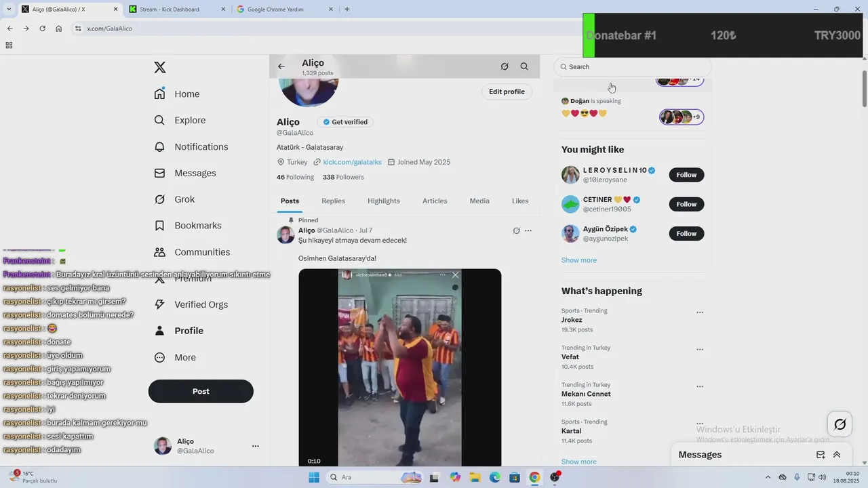Switch to Stream - Kick Dashboard tab
This screenshot has width=868, height=488.
tap(177, 9)
